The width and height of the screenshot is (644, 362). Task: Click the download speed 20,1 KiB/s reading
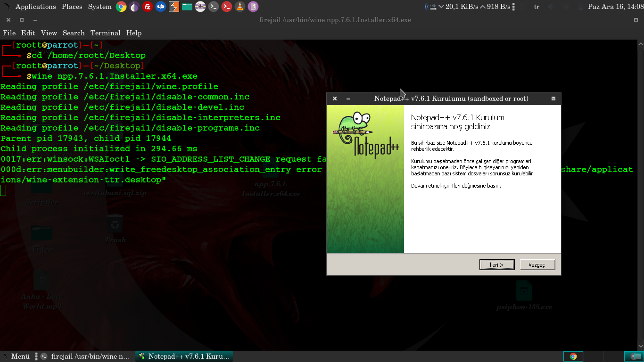462,7
